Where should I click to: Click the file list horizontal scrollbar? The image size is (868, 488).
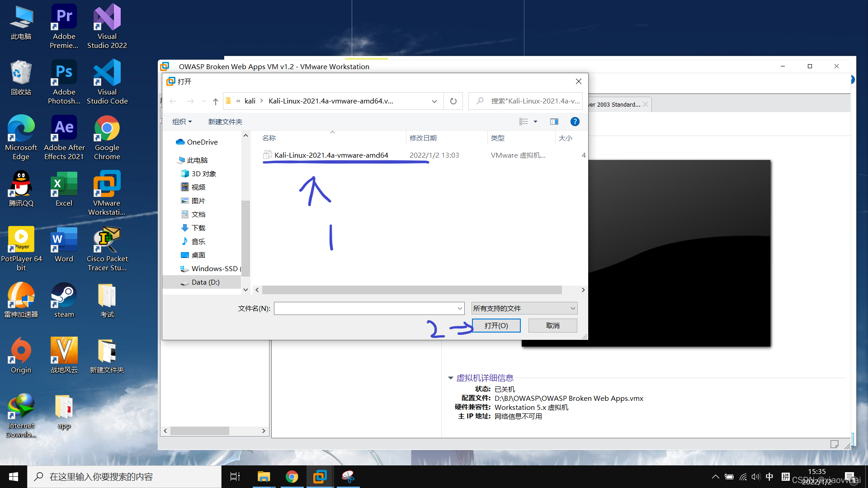[411, 290]
